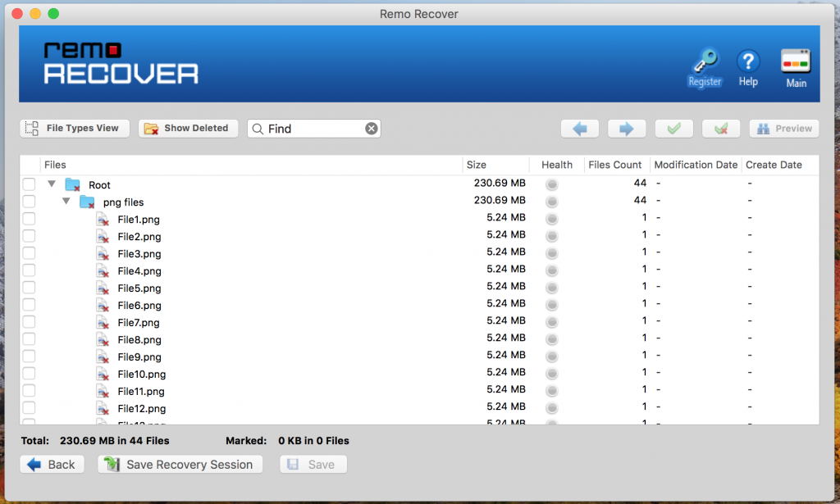Click the green checkmark mark-all button
This screenshot has height=504, width=840.
674,129
